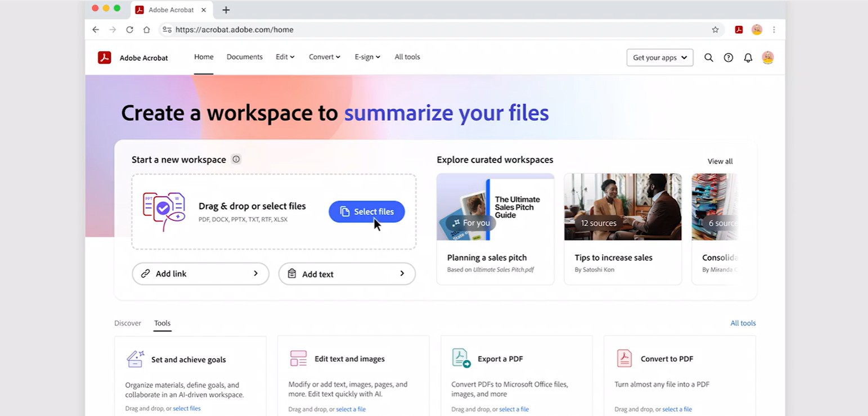
Task: Open the Tips to increase sales thumbnail
Action: coord(623,207)
